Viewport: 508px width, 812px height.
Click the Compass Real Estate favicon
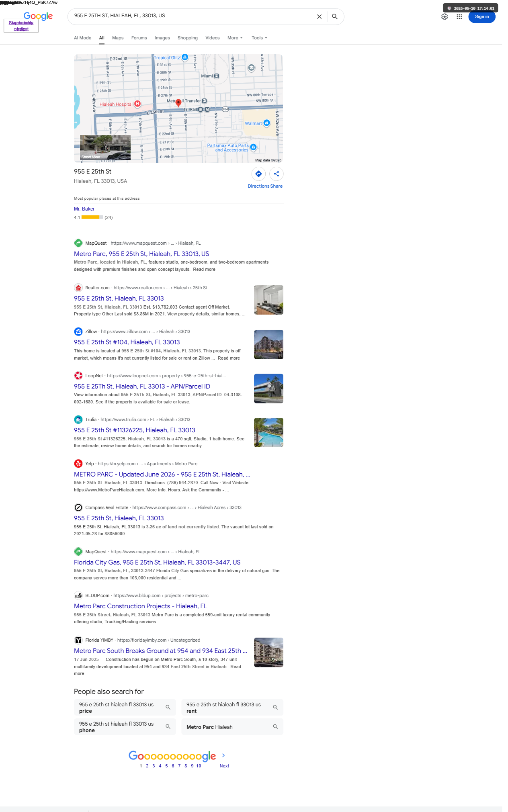tap(78, 507)
